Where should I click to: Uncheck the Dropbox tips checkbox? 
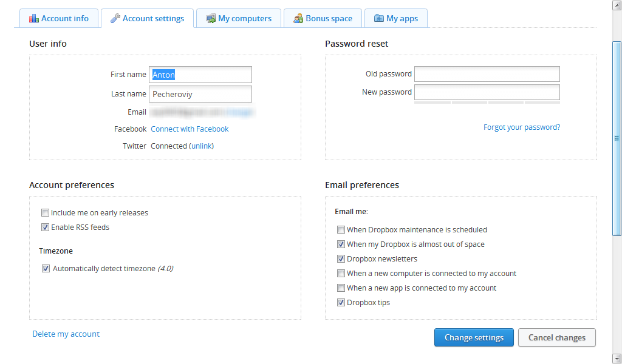click(341, 303)
